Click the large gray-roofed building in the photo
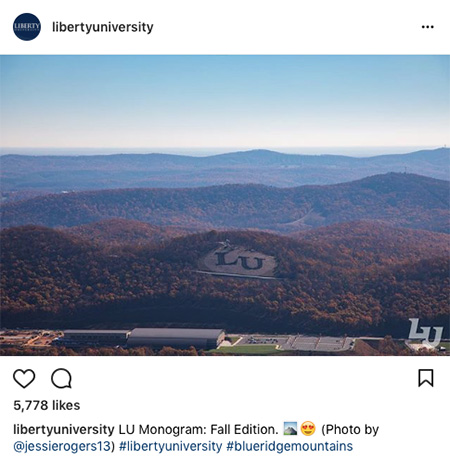Viewport: 450px width, 459px height. coord(176,338)
